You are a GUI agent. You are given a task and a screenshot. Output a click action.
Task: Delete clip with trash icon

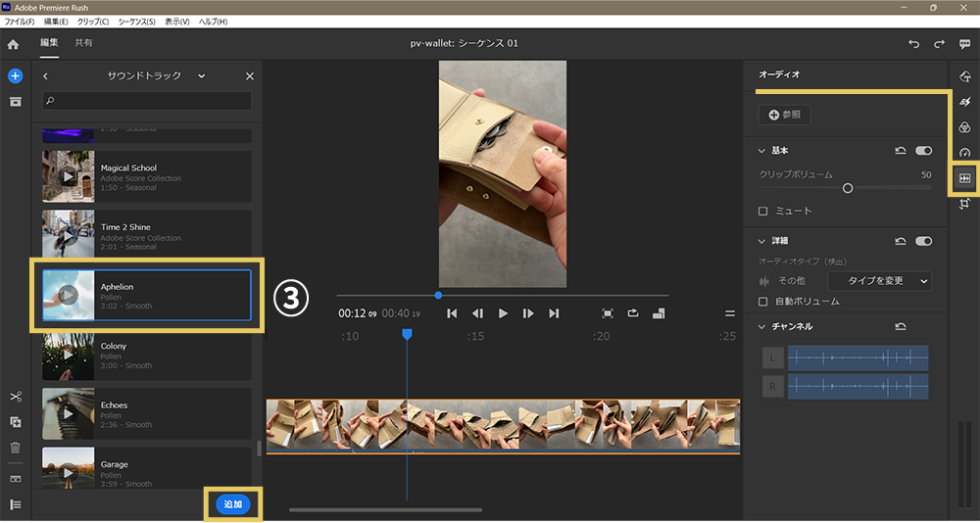[16, 448]
